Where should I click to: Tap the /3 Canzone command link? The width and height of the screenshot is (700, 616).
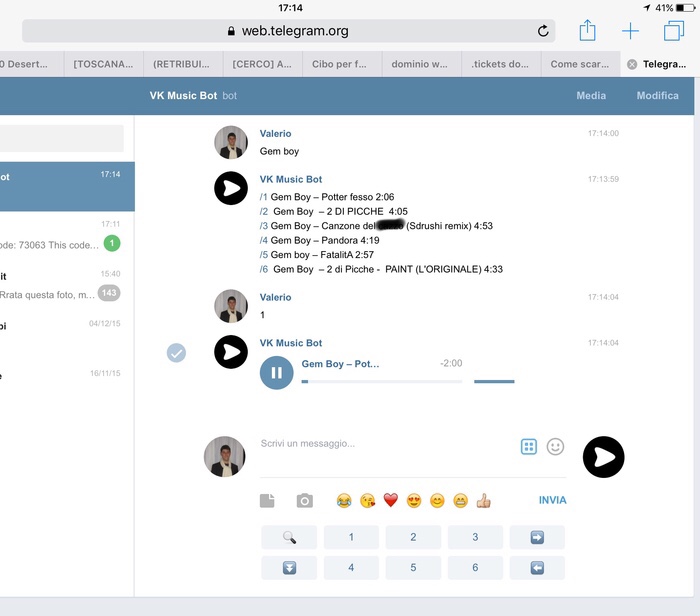[264, 226]
